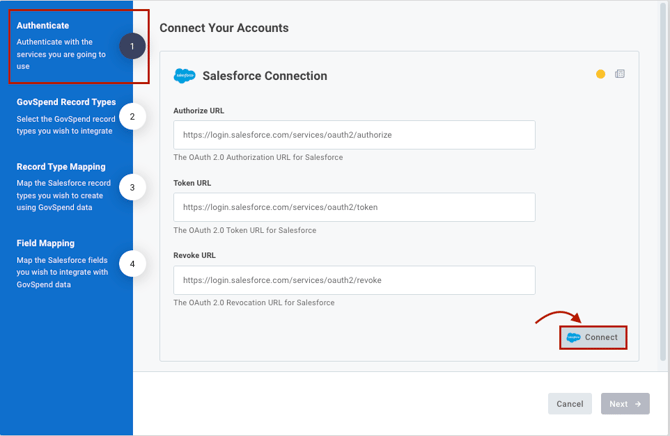Click the Salesforce cloud logo icon
This screenshot has height=436, width=670.
[184, 76]
